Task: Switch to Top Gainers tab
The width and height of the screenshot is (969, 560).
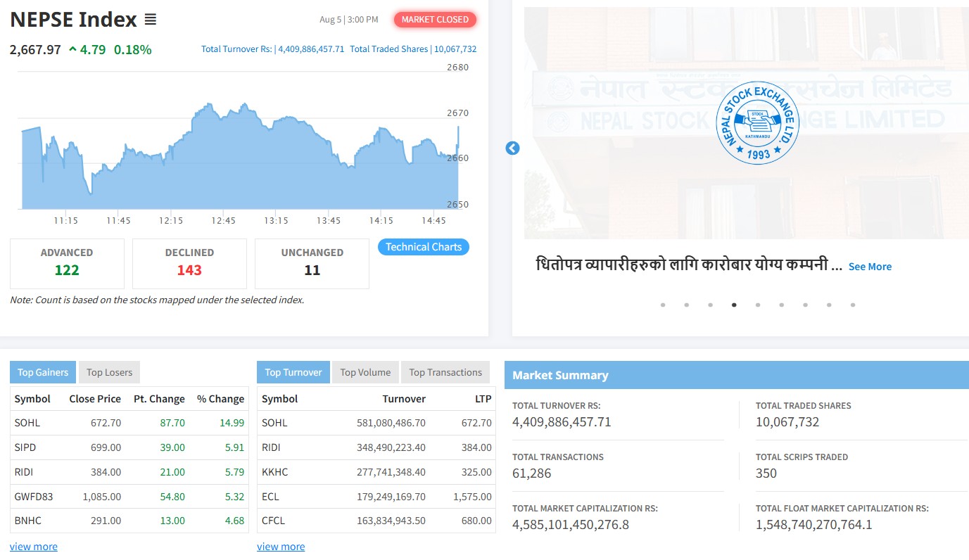Action: [x=43, y=372]
